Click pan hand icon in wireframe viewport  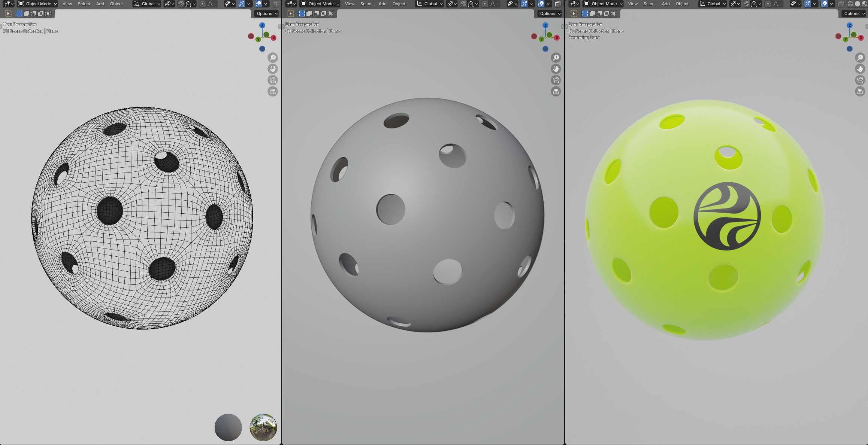pos(273,69)
